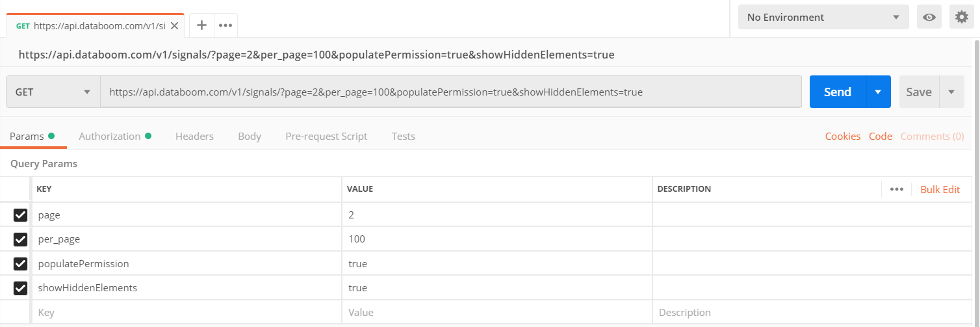Close the api.databoom.com request tab

[x=174, y=26]
